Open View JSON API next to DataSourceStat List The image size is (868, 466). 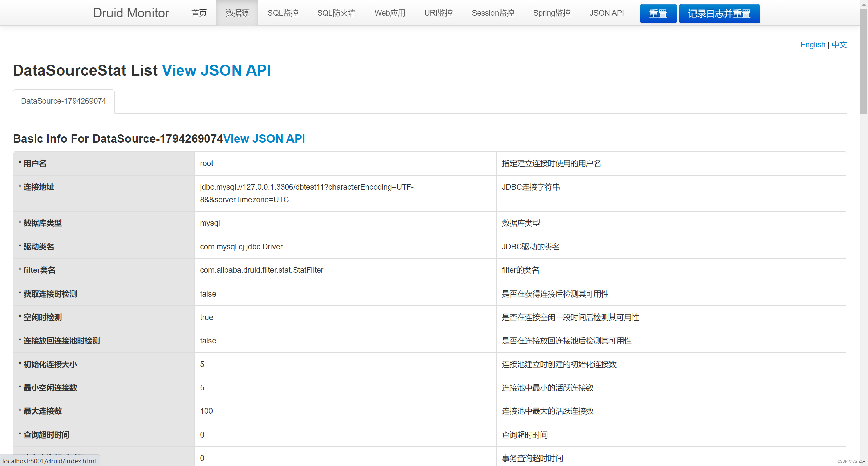click(x=217, y=70)
